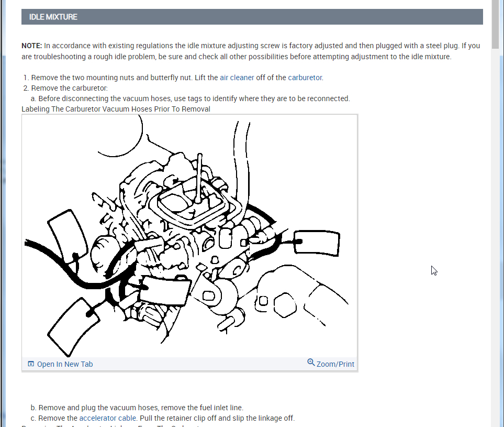This screenshot has height=427, width=504.
Task: Open the 'Open In New Tab' text link
Action: pyautogui.click(x=65, y=364)
